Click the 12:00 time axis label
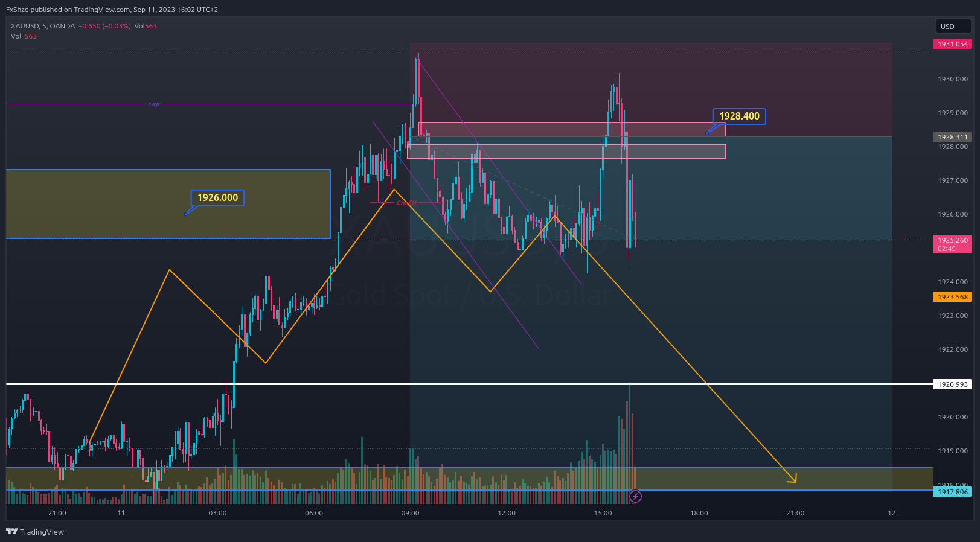This screenshot has height=542, width=980. (x=507, y=513)
